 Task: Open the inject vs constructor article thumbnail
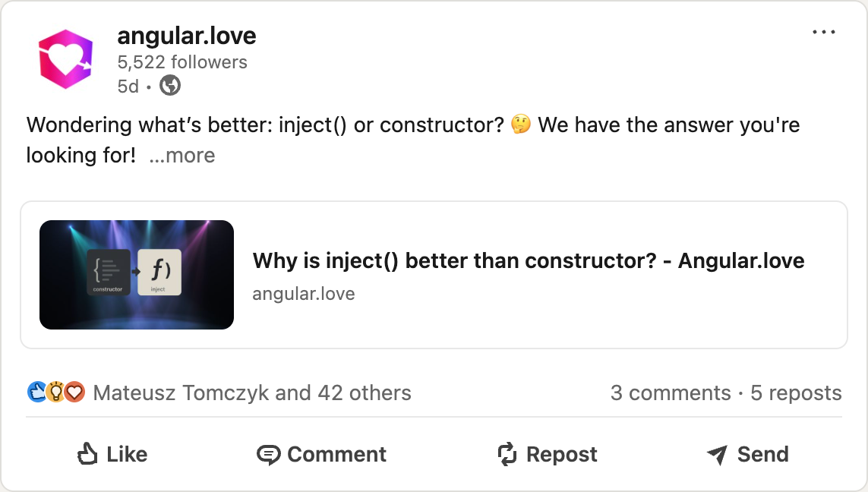tap(137, 275)
